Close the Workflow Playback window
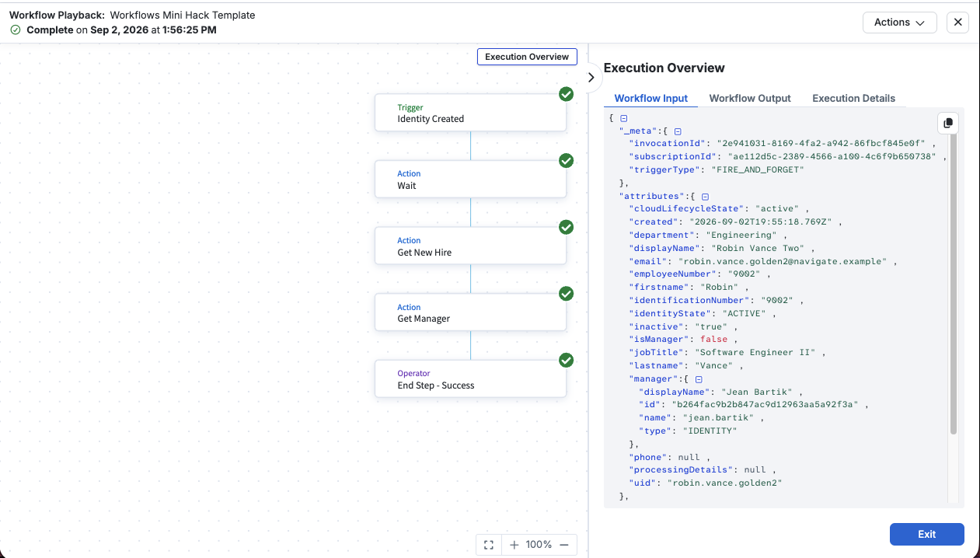This screenshot has height=558, width=980. coord(958,23)
